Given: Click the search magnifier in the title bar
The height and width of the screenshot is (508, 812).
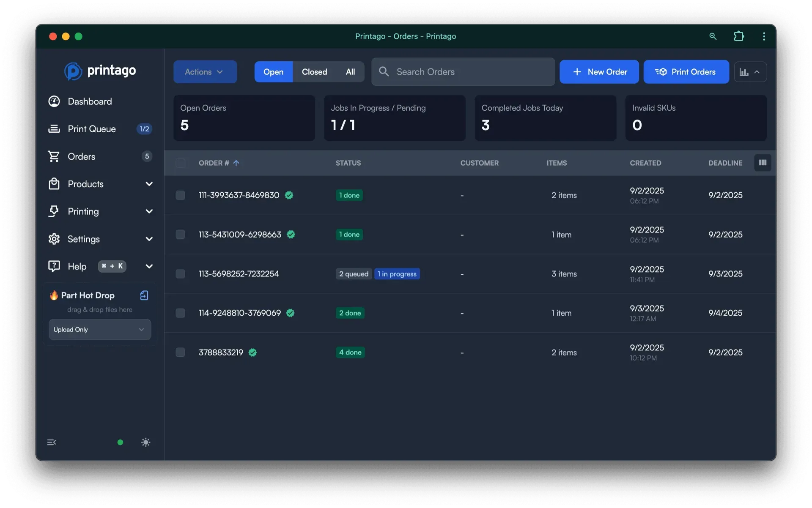Looking at the screenshot, I should [x=713, y=36].
